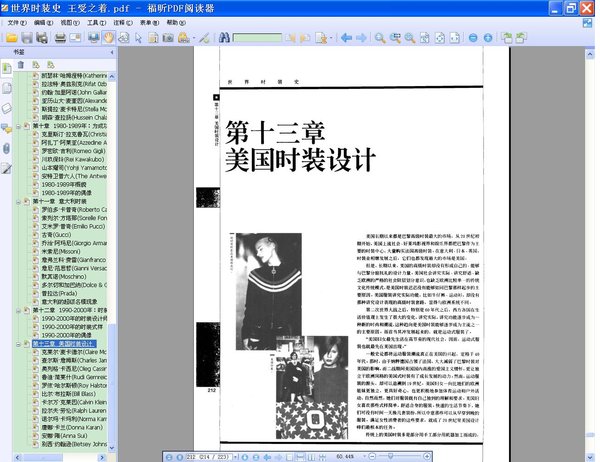Screen dimensions: 600x462
Task: Delete bookmark with trash icon in panel
Action: pos(19,65)
